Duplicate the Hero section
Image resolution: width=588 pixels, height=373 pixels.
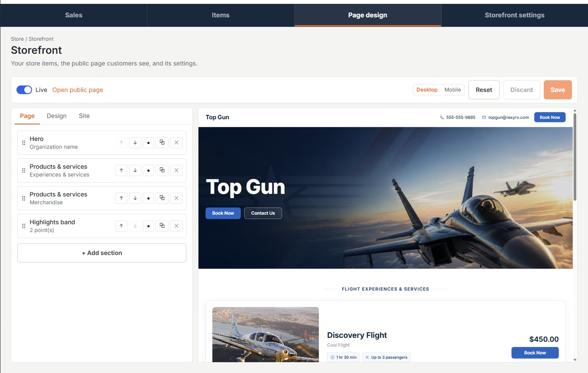[162, 143]
